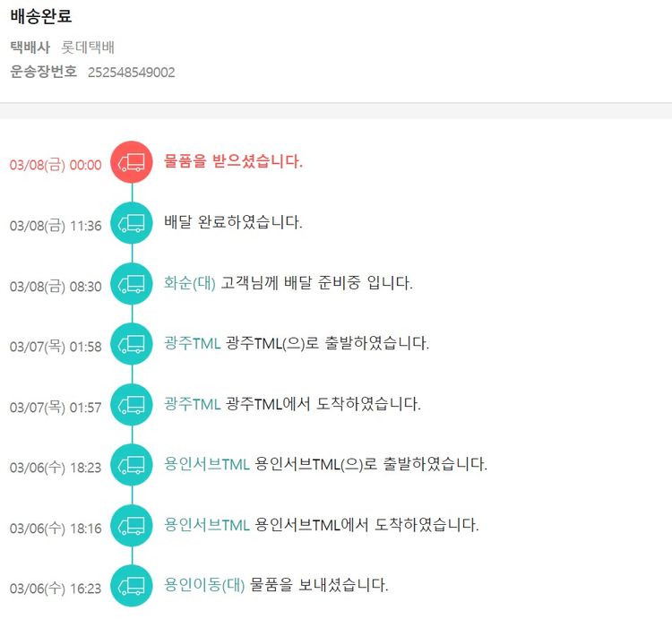
Task: Open the 광주TML link in the departure row
Action: click(193, 343)
